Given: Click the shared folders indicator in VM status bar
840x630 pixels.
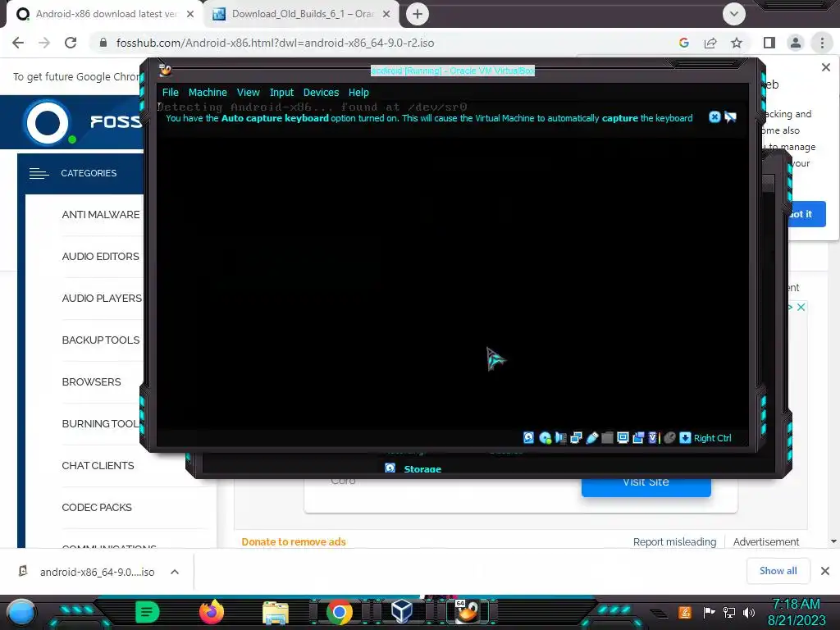Looking at the screenshot, I should [x=607, y=438].
